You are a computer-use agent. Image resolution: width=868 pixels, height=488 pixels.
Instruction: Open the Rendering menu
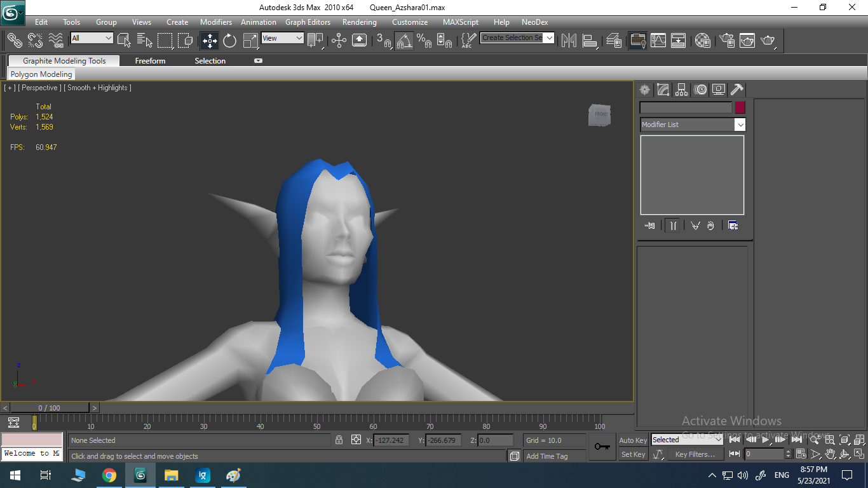[360, 22]
